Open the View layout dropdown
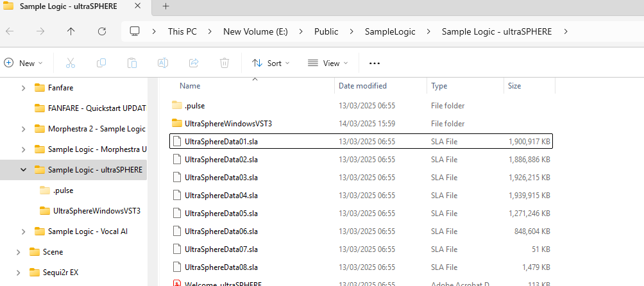 (328, 63)
